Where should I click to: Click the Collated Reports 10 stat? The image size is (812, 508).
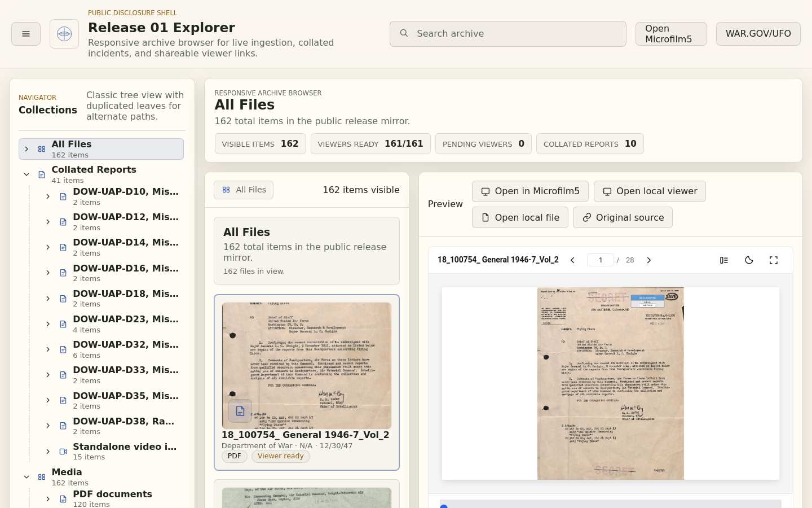click(x=590, y=144)
